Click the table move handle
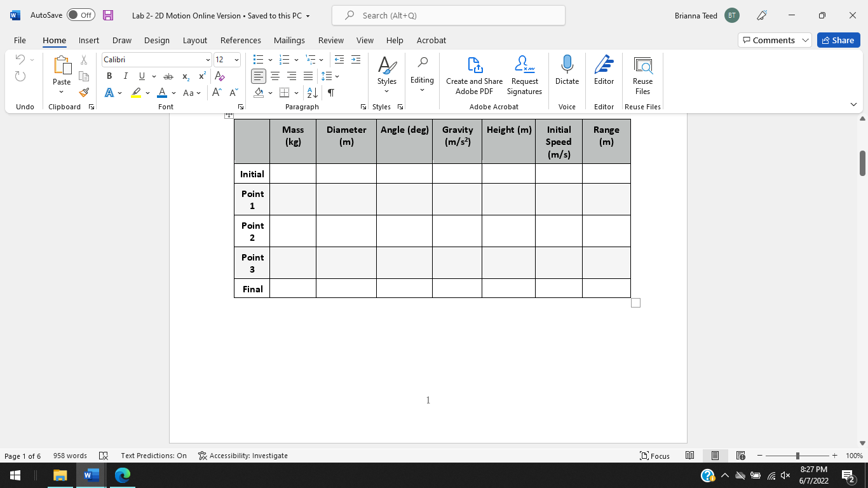 tap(229, 115)
